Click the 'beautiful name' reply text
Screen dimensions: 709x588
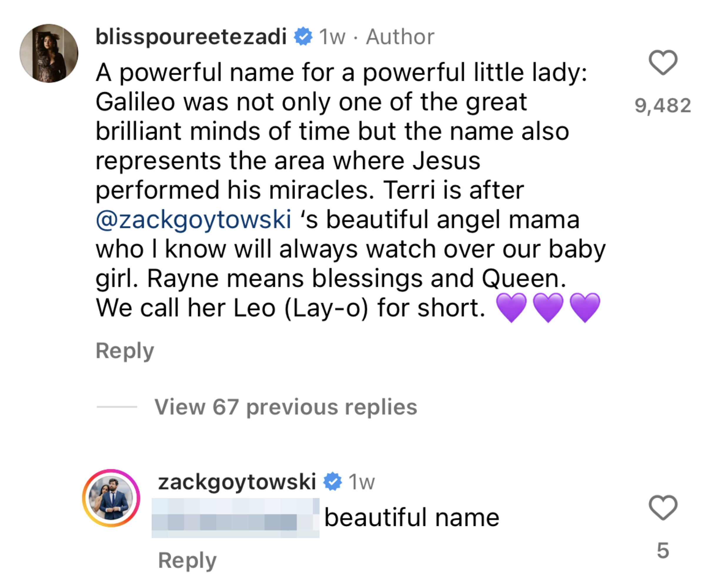412,518
